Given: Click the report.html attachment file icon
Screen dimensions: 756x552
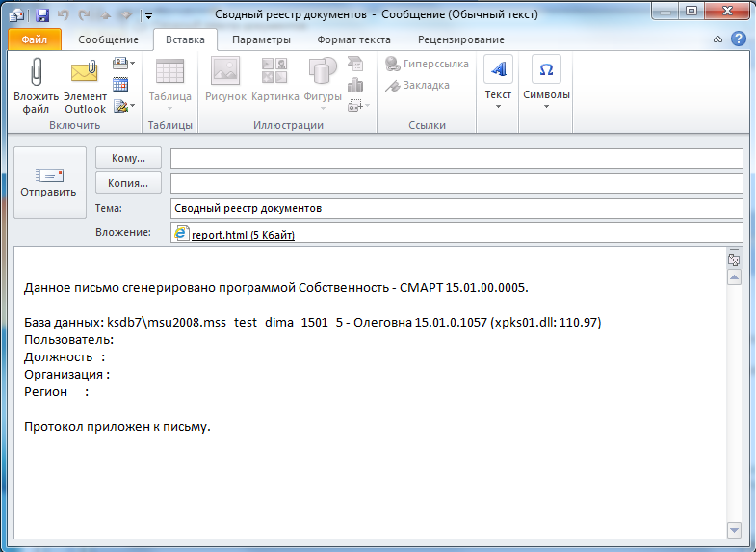Looking at the screenshot, I should coord(181,233).
